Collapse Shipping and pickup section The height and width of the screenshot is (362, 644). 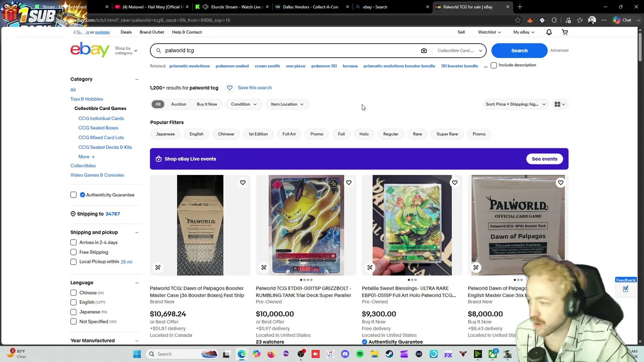(x=136, y=232)
